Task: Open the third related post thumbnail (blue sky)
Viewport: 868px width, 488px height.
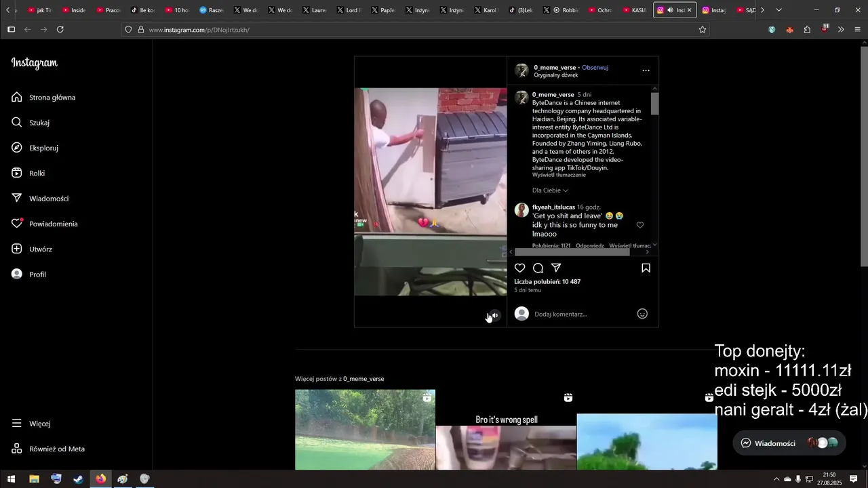Action: 647,430
